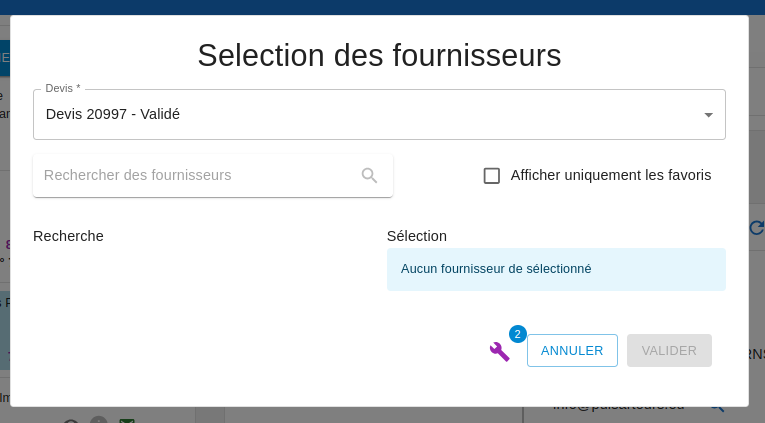Click the refresh icon behind the dialog
This screenshot has width=765, height=423.
pos(757,227)
